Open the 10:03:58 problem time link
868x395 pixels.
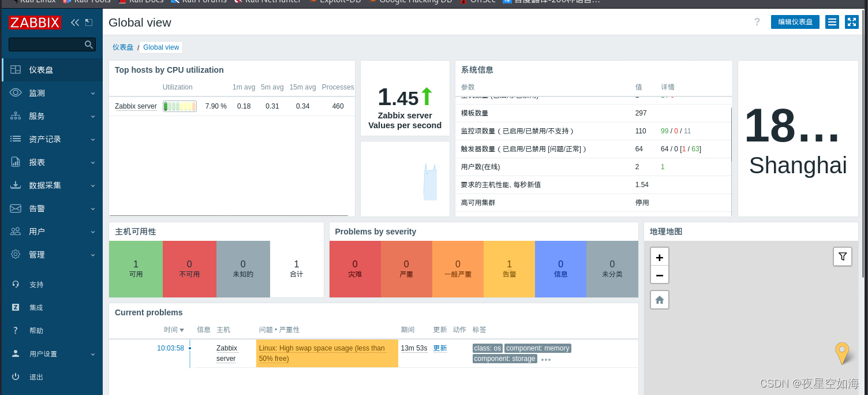click(171, 348)
